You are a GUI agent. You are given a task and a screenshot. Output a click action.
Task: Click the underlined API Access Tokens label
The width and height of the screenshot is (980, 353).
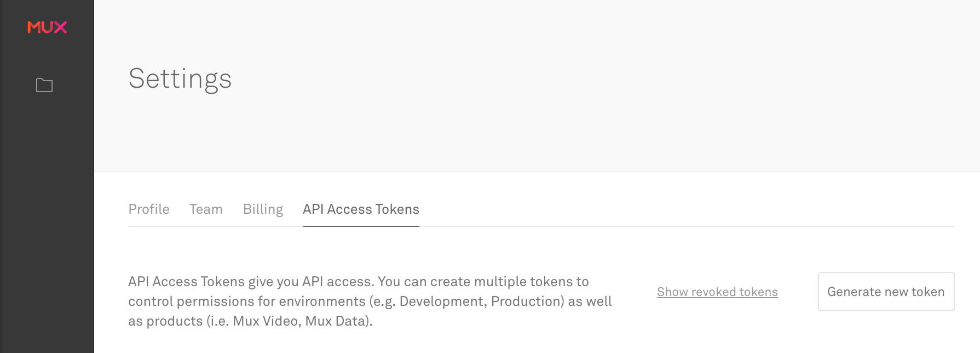point(361,209)
